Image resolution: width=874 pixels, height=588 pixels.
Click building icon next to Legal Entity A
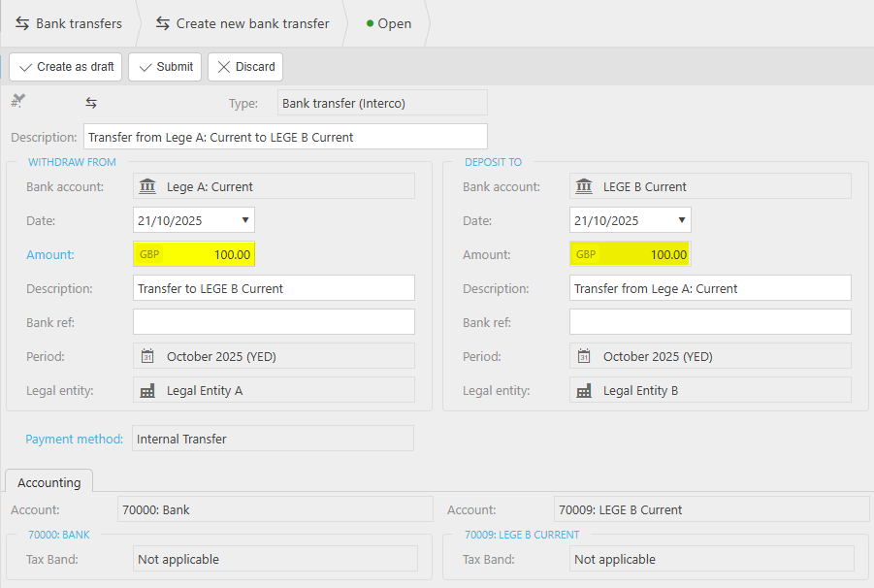(x=147, y=391)
